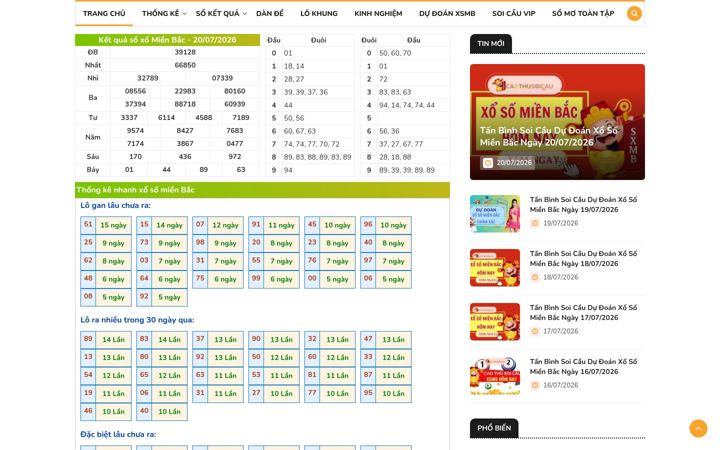The image size is (720, 450).
Task: Open the Lô Khung menu item
Action: click(319, 13)
